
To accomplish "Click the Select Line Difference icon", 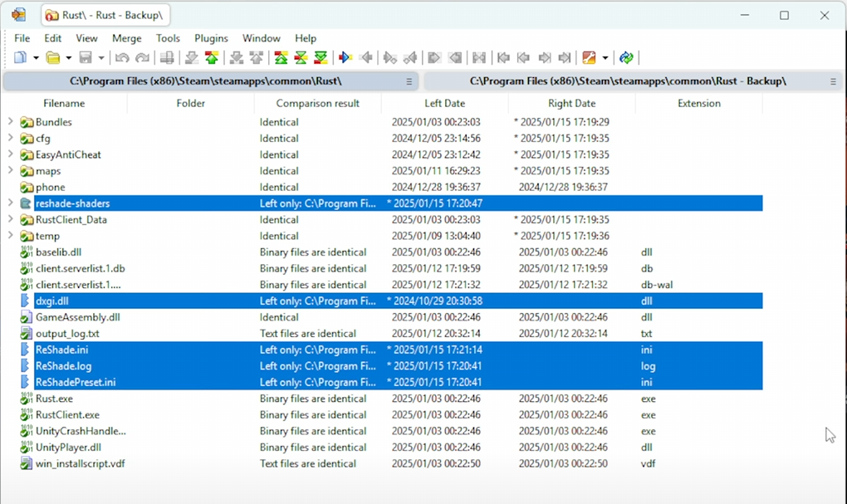I will 167,57.
